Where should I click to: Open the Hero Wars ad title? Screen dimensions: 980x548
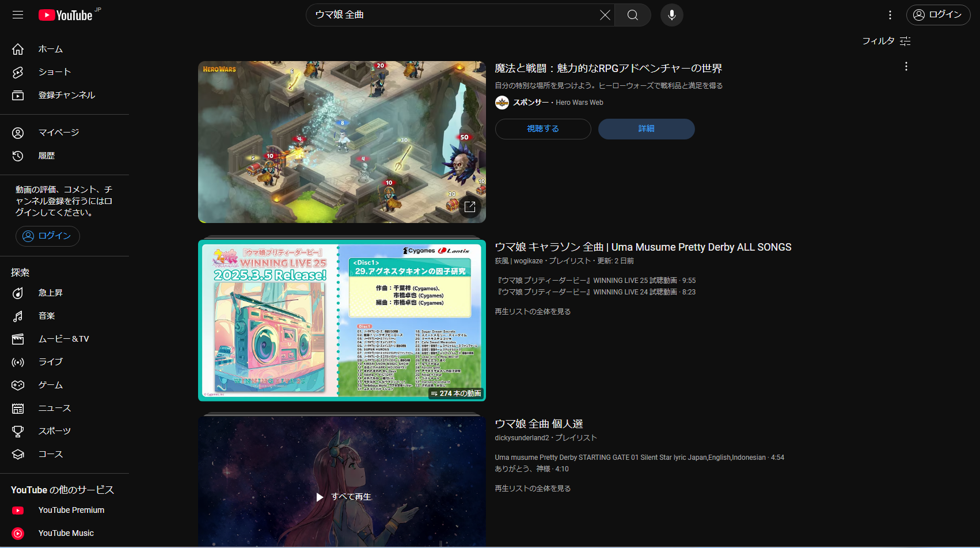[609, 69]
